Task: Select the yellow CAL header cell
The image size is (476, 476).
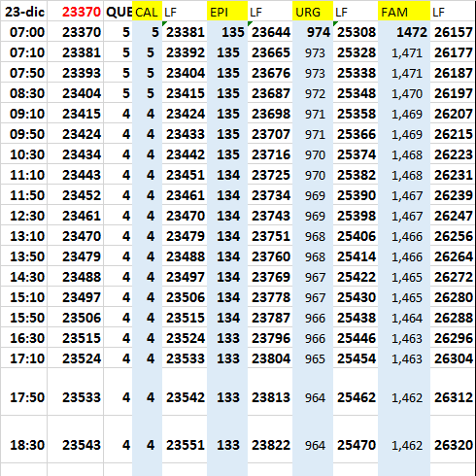Action: point(147,12)
